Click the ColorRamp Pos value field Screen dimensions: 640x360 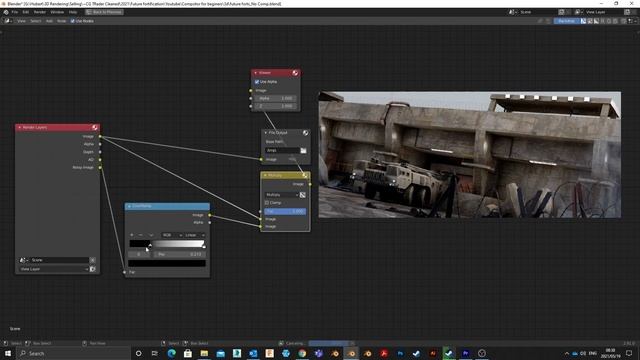tap(179, 254)
